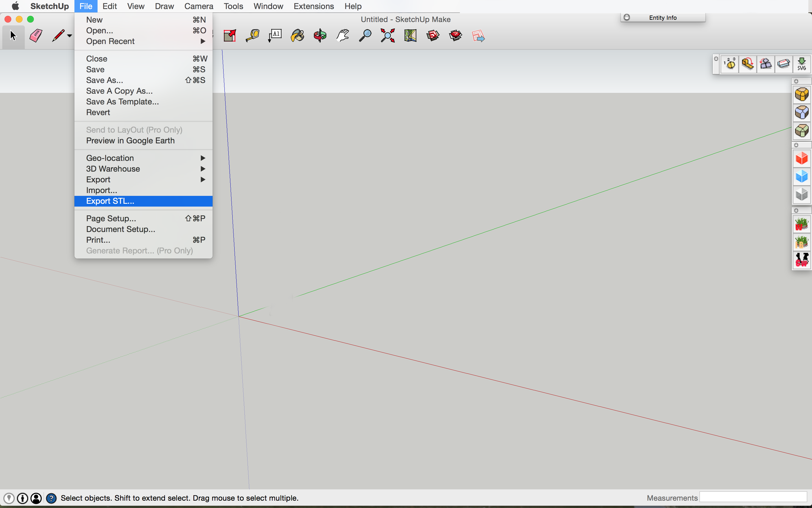
Task: Open the Pencil tool dropdown arrow
Action: click(x=69, y=36)
